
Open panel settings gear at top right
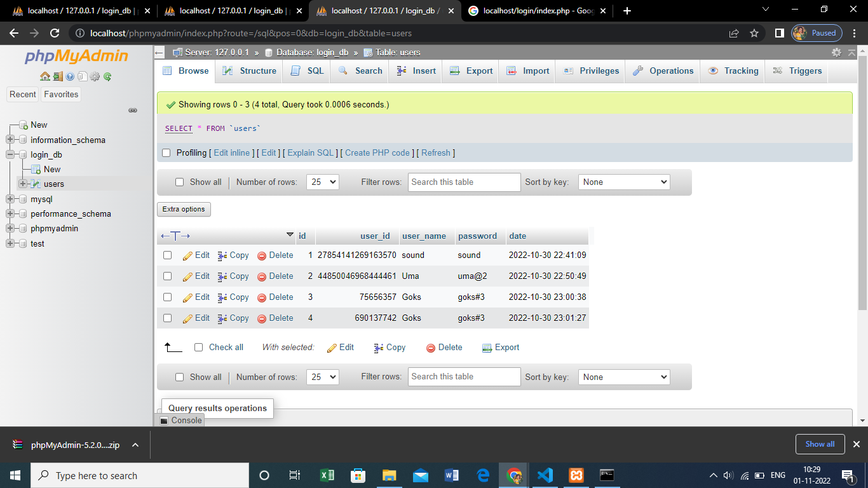(x=836, y=53)
